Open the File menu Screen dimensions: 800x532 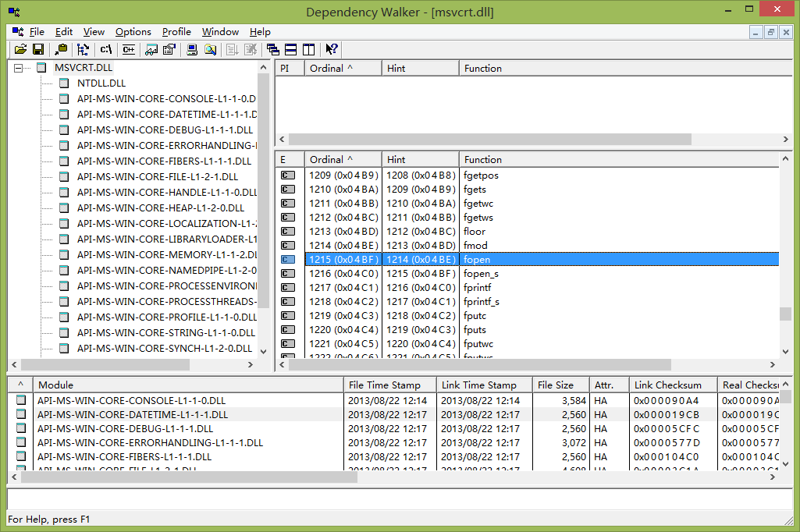click(37, 32)
